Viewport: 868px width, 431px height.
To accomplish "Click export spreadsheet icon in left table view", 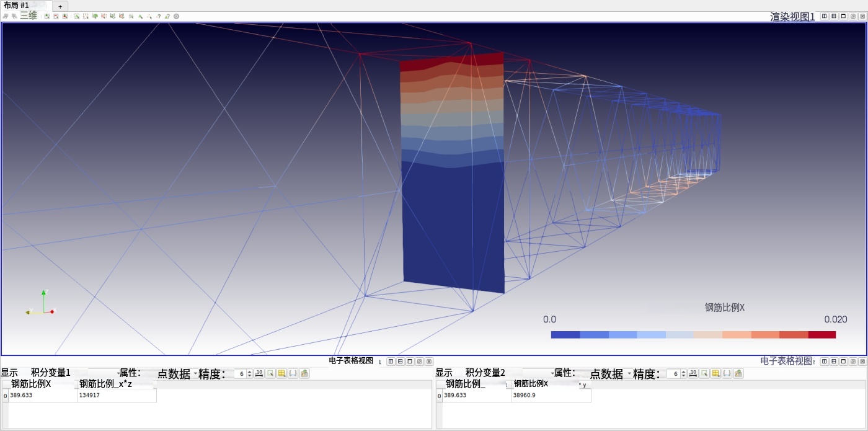I will (304, 373).
